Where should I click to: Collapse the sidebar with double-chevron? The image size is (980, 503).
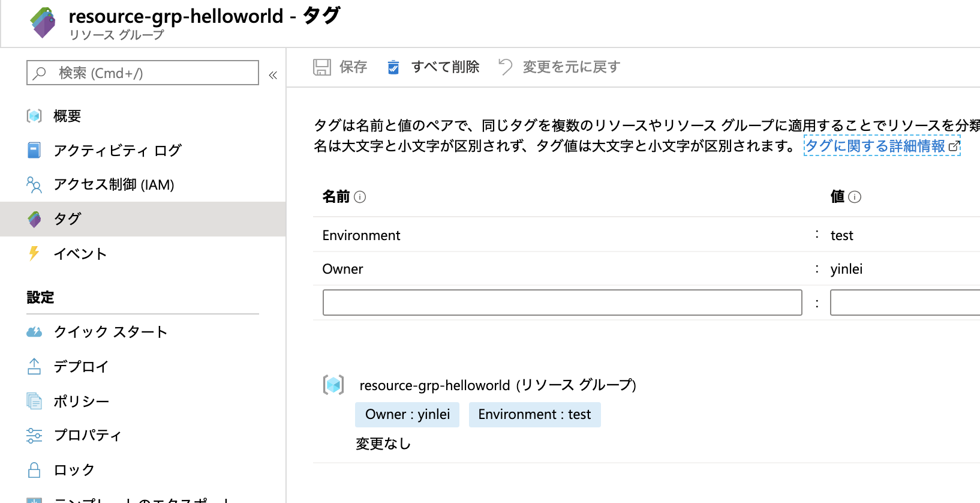(x=273, y=75)
